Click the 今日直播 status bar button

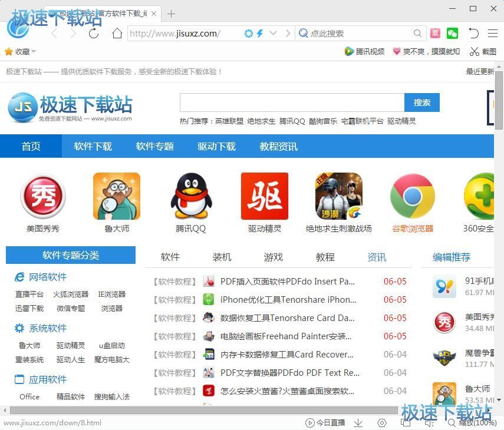point(325,422)
